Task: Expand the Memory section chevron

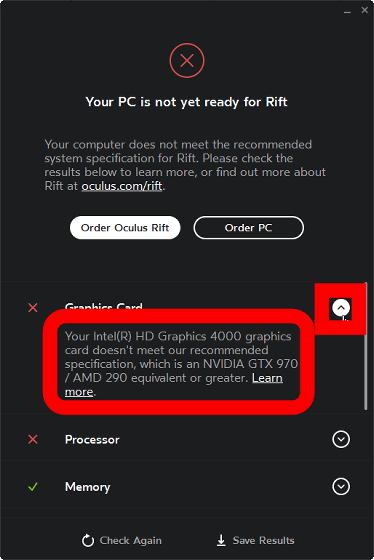Action: click(341, 486)
